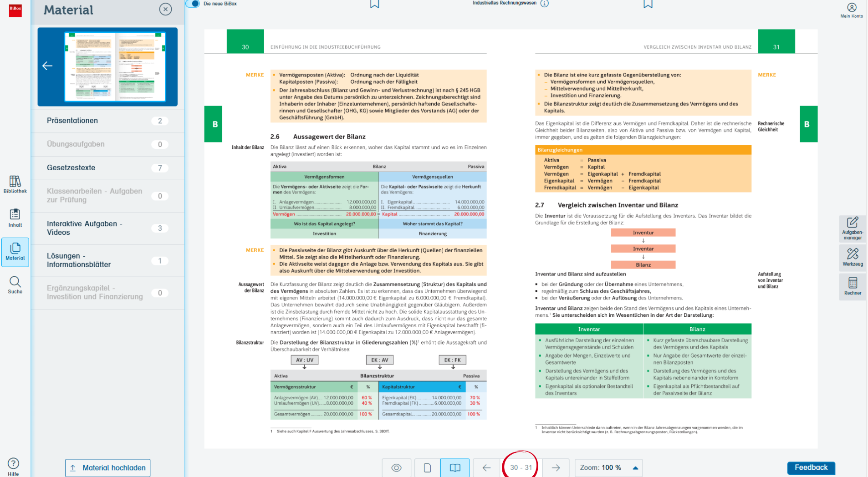Open the Suche search tool
The image size is (868, 477).
[x=15, y=285]
